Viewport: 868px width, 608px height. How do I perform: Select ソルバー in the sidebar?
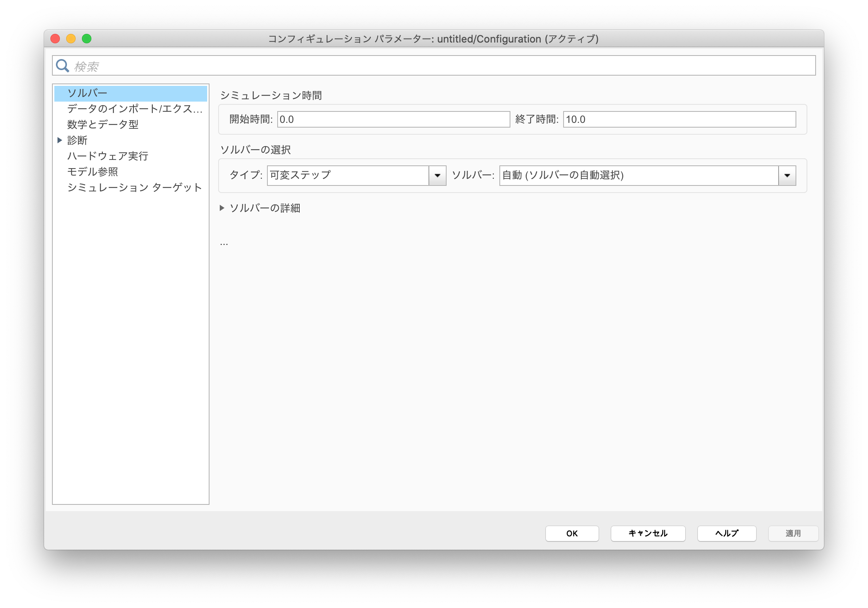pos(87,93)
